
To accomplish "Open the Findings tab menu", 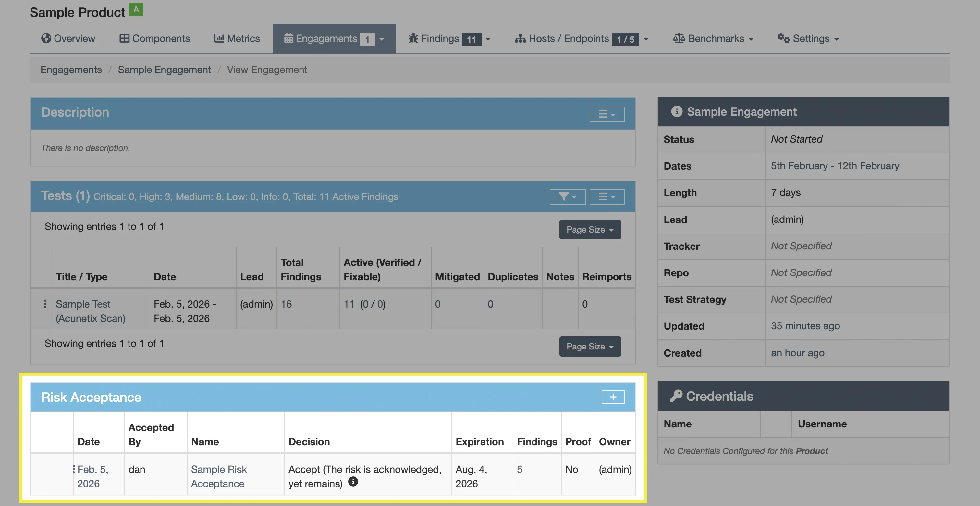I will pos(449,38).
